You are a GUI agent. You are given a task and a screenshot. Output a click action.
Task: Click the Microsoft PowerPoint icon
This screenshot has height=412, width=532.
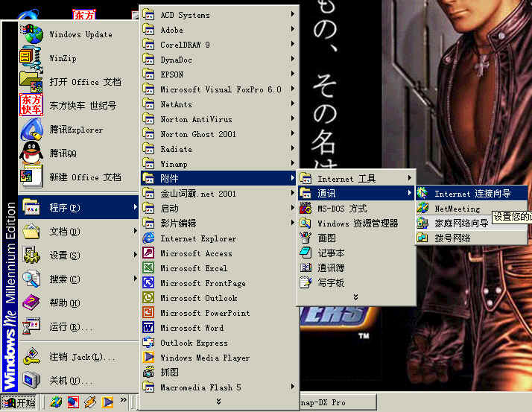[x=148, y=313]
